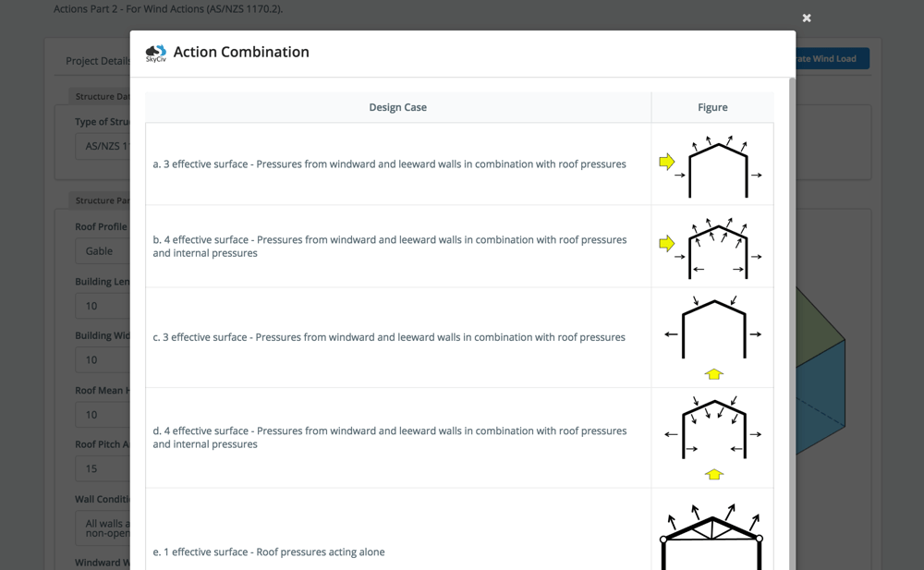Close the Action Combination modal
This screenshot has width=924, height=570.
click(x=807, y=18)
